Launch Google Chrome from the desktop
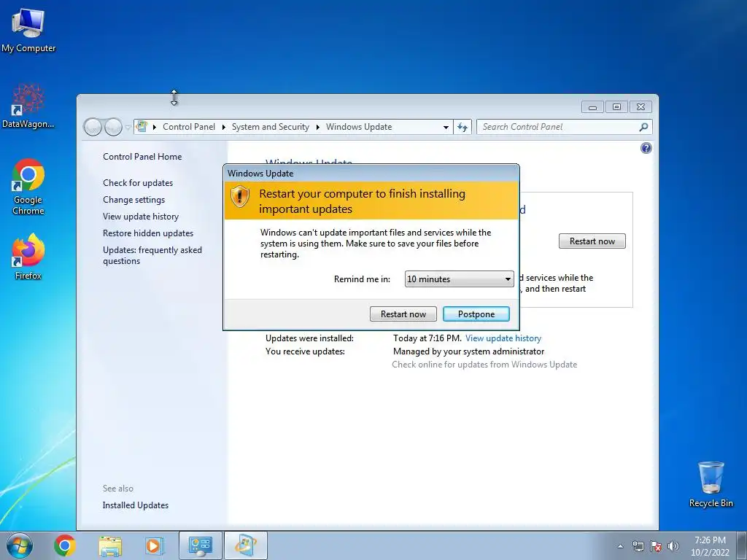The height and width of the screenshot is (560, 747). click(x=28, y=186)
